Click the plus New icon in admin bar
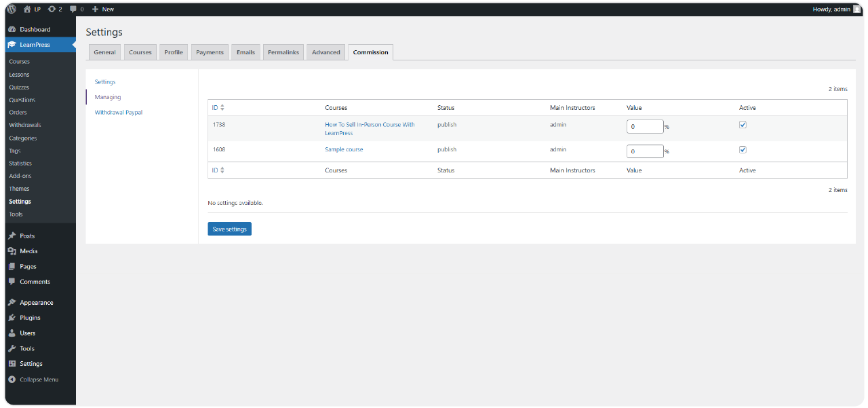The image size is (868, 408). click(x=96, y=9)
